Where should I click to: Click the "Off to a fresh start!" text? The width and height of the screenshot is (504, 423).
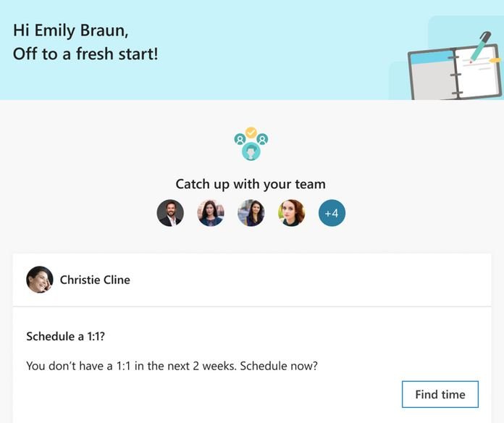point(85,54)
